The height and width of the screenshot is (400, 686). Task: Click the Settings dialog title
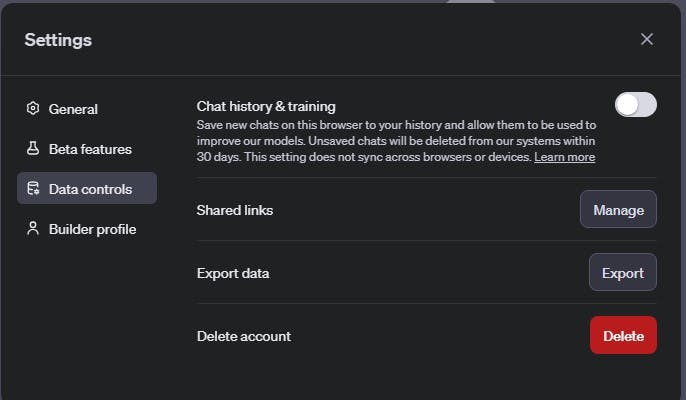[x=58, y=40]
